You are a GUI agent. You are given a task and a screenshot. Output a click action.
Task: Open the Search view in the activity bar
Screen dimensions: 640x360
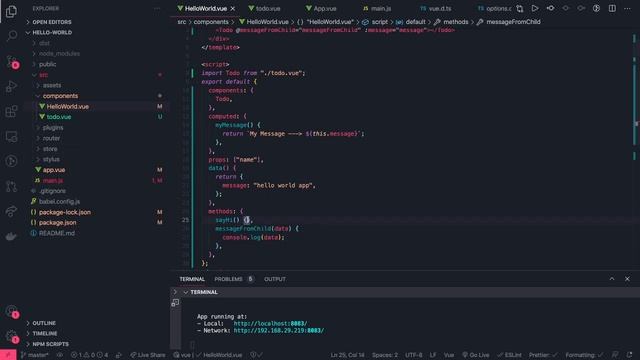click(x=11, y=36)
